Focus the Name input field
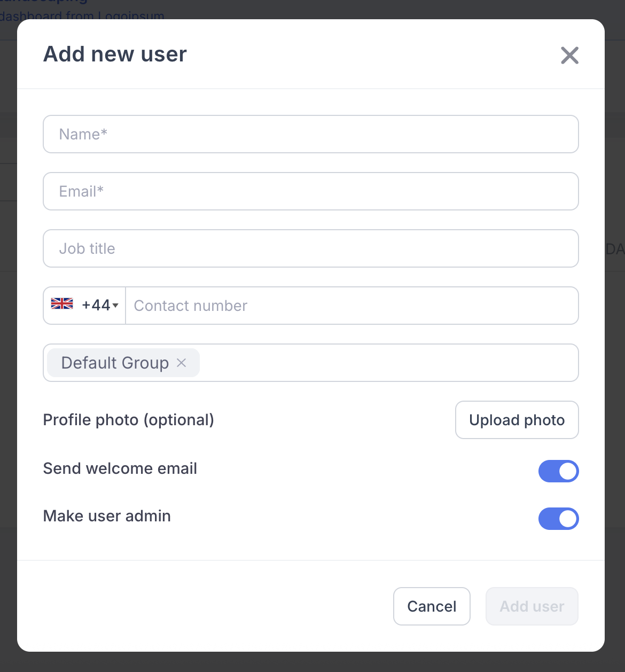Image resolution: width=625 pixels, height=672 pixels. pos(310,134)
